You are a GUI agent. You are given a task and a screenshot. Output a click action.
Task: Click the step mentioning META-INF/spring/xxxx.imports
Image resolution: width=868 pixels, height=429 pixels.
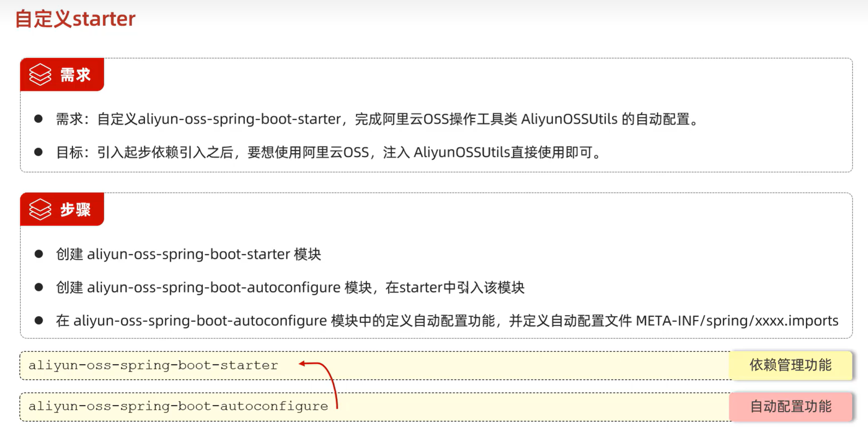(x=447, y=321)
